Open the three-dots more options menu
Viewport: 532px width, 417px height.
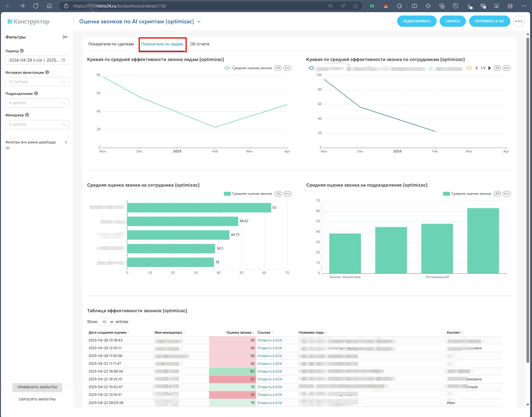519,21
